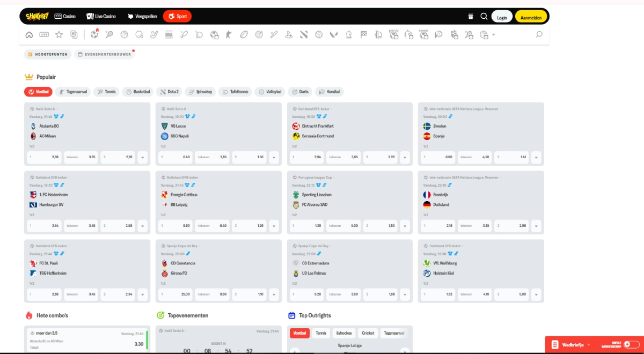Select the rugby ball icon

244,34
